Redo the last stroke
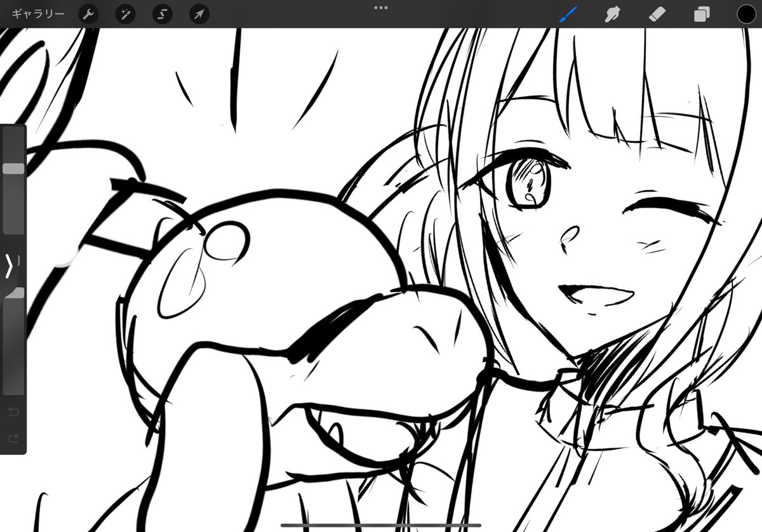The image size is (762, 532). pyautogui.click(x=13, y=438)
